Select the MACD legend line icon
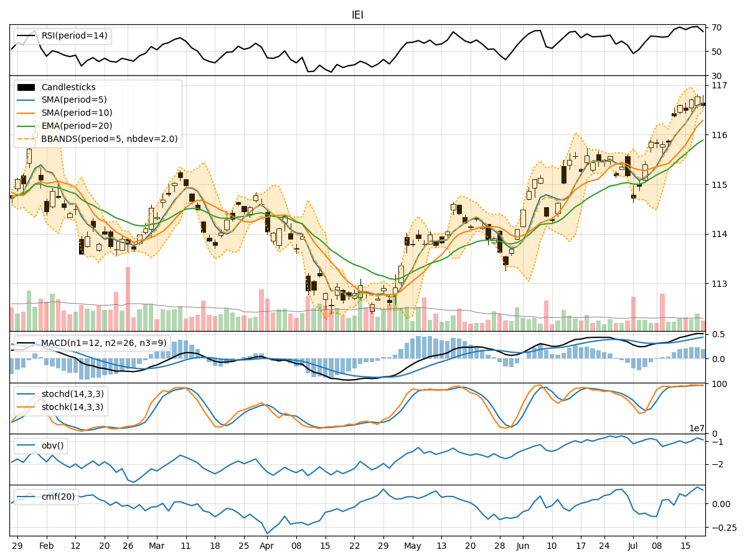 [x=25, y=342]
